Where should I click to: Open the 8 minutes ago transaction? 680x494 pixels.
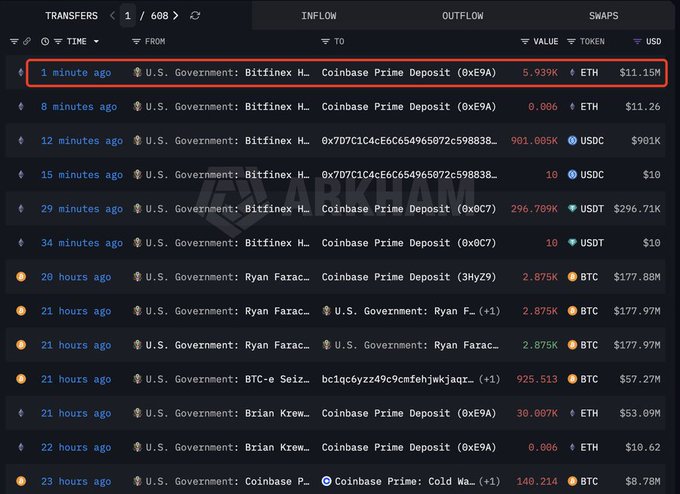[79, 107]
